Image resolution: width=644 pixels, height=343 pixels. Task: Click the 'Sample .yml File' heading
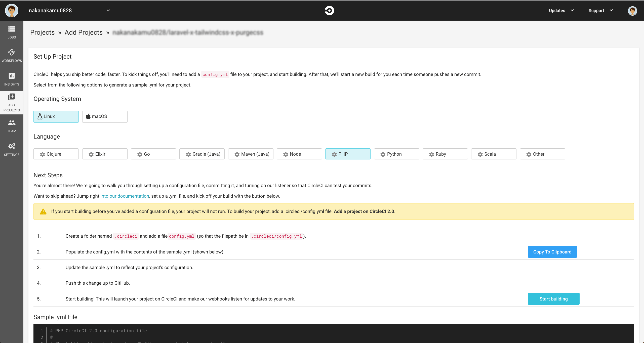(x=55, y=317)
